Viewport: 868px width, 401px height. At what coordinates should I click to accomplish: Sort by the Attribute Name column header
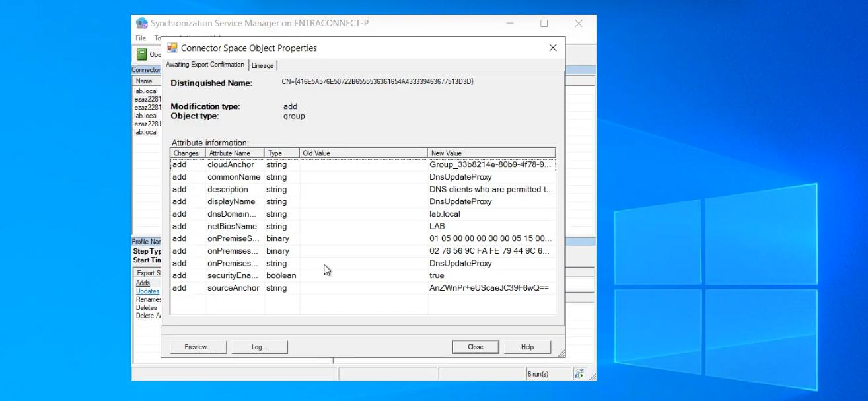tap(235, 153)
